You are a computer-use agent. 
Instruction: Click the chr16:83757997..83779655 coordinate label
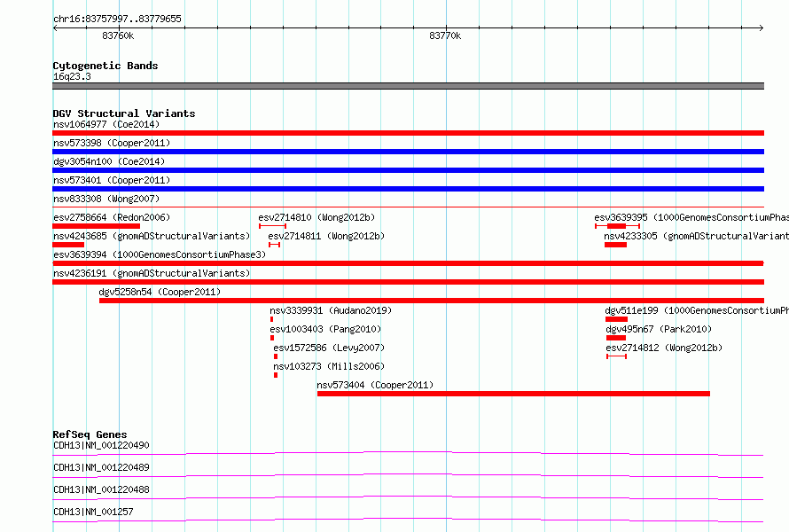click(x=117, y=19)
